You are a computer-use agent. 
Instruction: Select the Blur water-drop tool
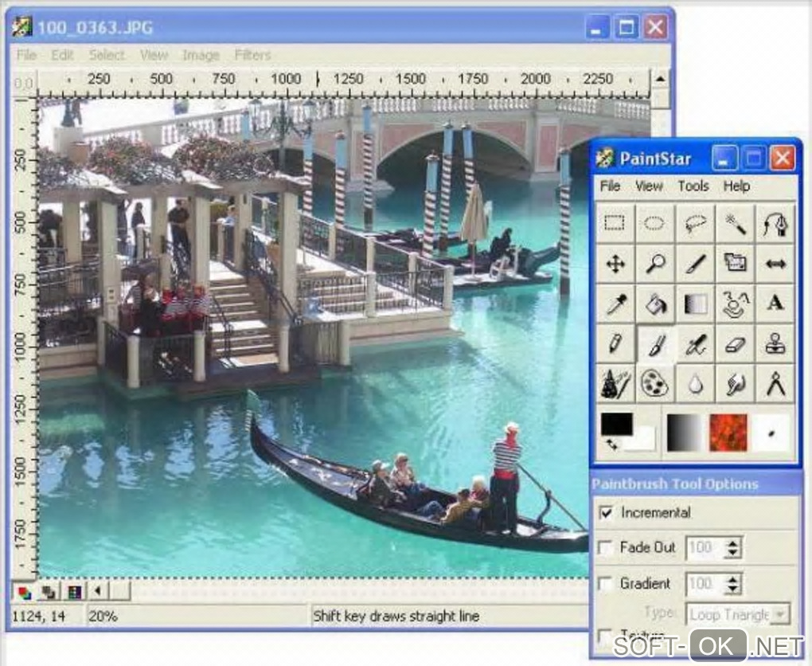click(x=695, y=384)
